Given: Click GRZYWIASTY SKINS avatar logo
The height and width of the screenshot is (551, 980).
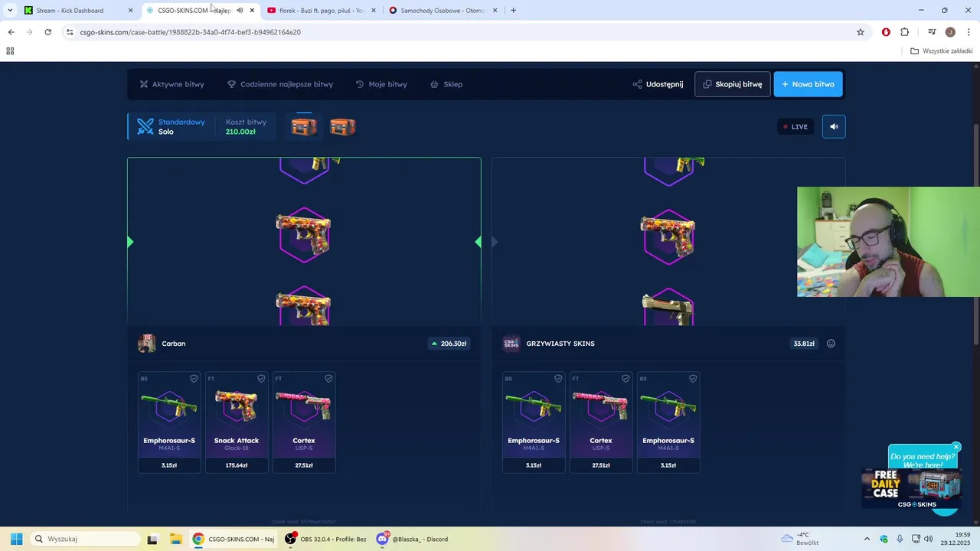Looking at the screenshot, I should pyautogui.click(x=511, y=344).
